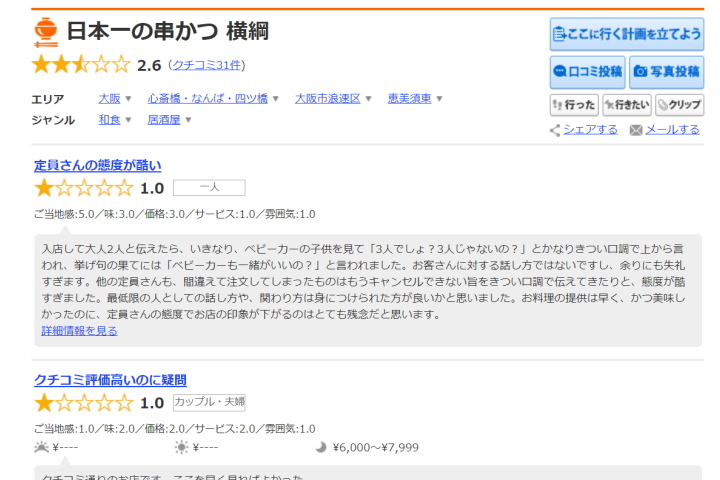Open review titled 定員さんの態度が酷い
The image size is (720, 480).
[x=97, y=165]
